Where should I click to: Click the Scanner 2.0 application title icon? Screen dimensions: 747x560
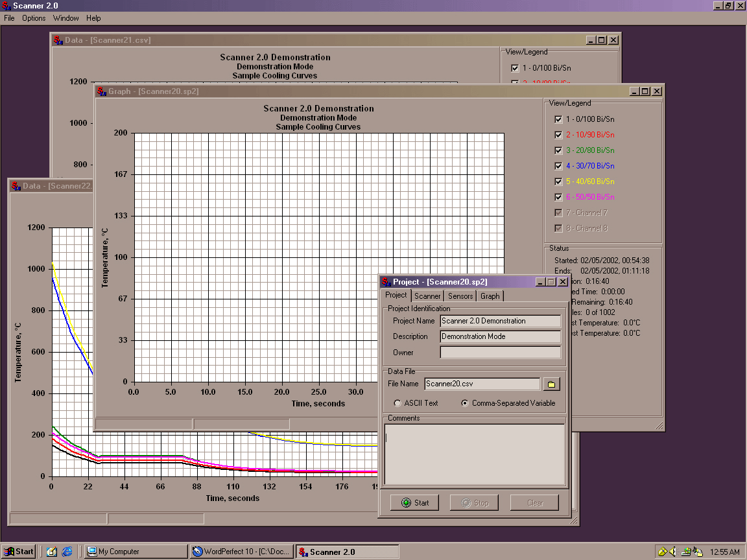[x=6, y=6]
